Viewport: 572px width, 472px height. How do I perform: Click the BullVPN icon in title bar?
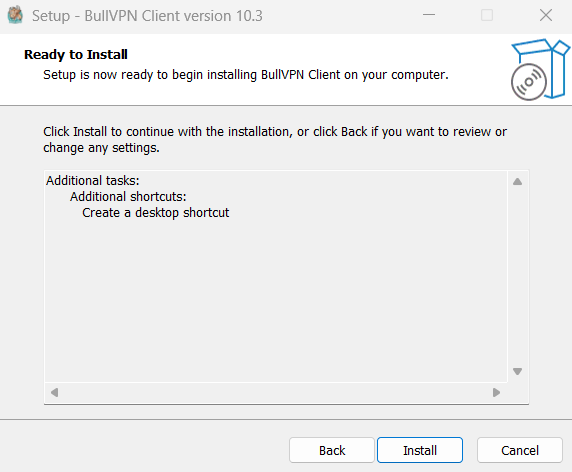click(x=15, y=15)
